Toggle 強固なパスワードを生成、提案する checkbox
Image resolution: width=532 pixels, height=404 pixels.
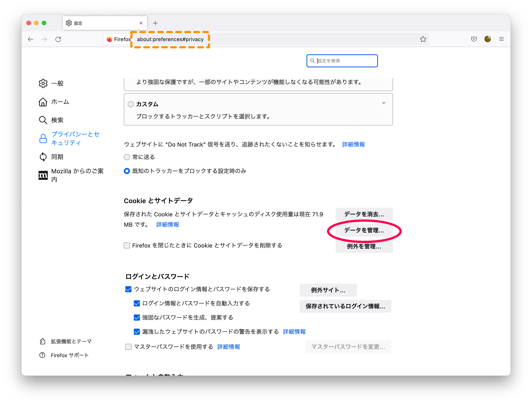[x=137, y=318]
